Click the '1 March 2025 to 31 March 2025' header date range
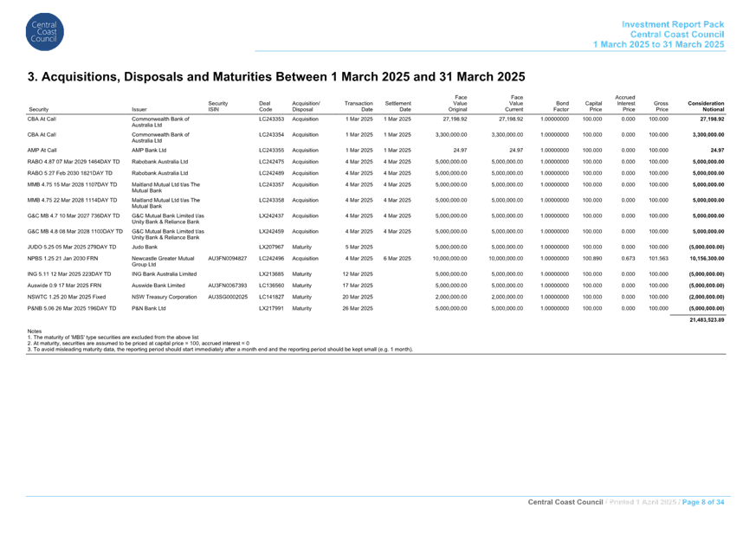The image size is (756, 534). (x=659, y=44)
